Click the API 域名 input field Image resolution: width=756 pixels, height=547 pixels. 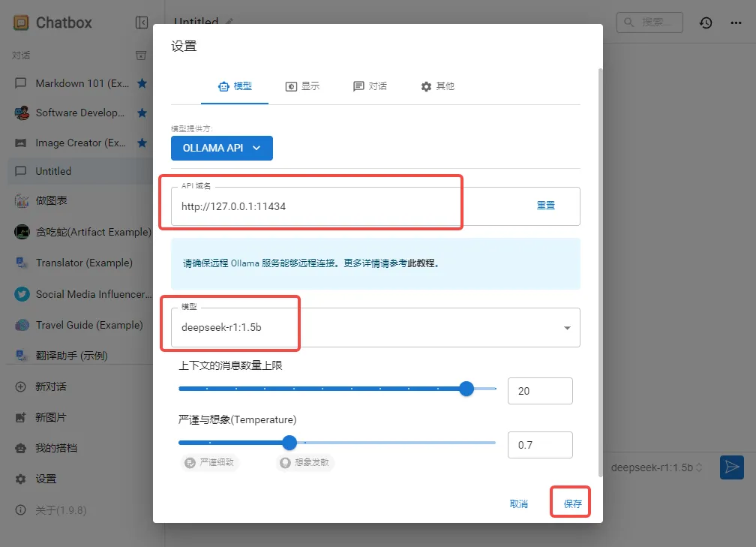tap(337, 206)
